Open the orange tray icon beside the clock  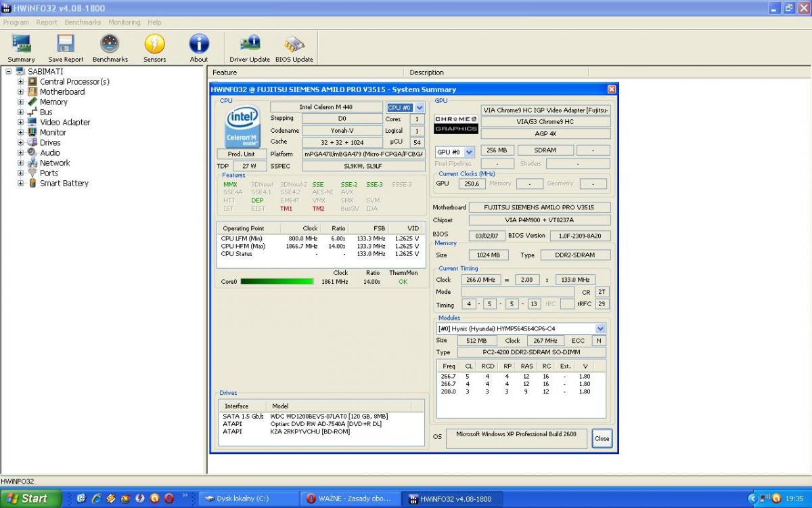tap(776, 499)
